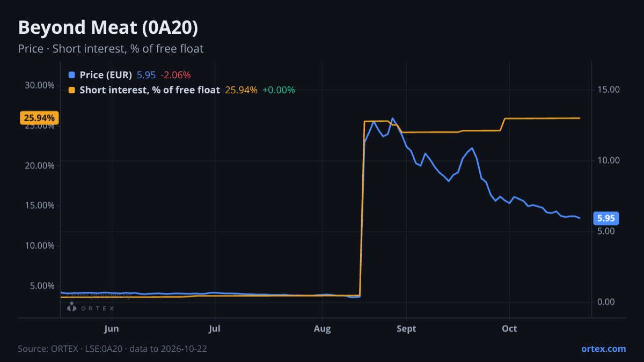The image size is (644, 362).
Task: Click the Beyond Meat (0A20) chart title
Action: coord(108,27)
